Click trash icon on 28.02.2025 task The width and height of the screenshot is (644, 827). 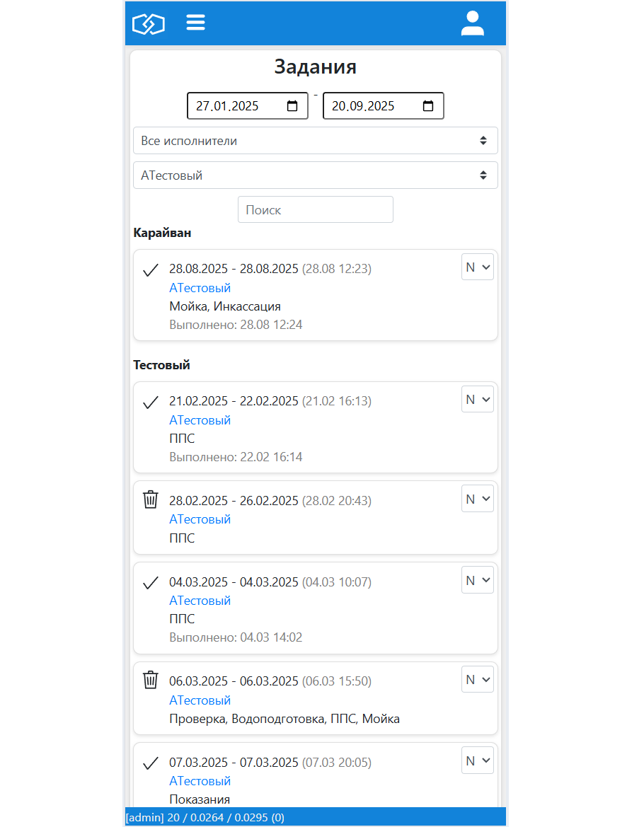[x=150, y=499]
